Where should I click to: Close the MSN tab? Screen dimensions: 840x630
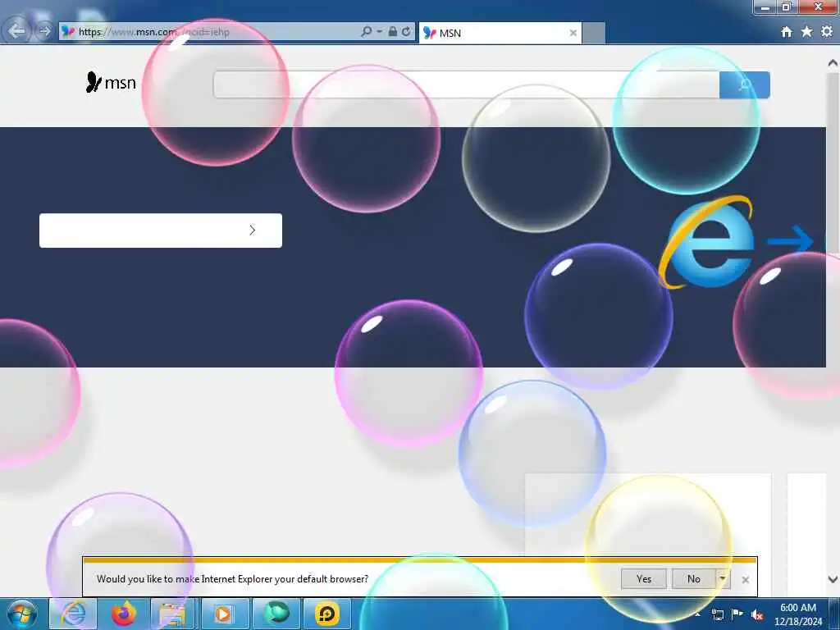tap(573, 33)
